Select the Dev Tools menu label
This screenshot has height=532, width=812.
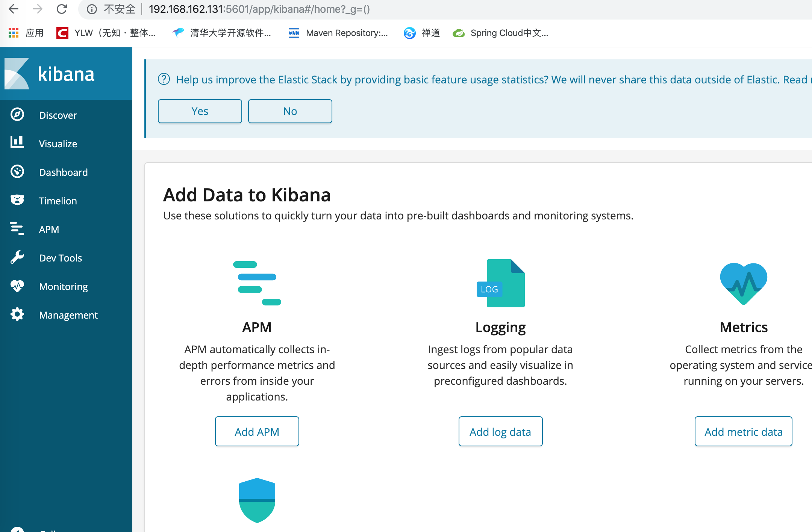[x=61, y=258]
